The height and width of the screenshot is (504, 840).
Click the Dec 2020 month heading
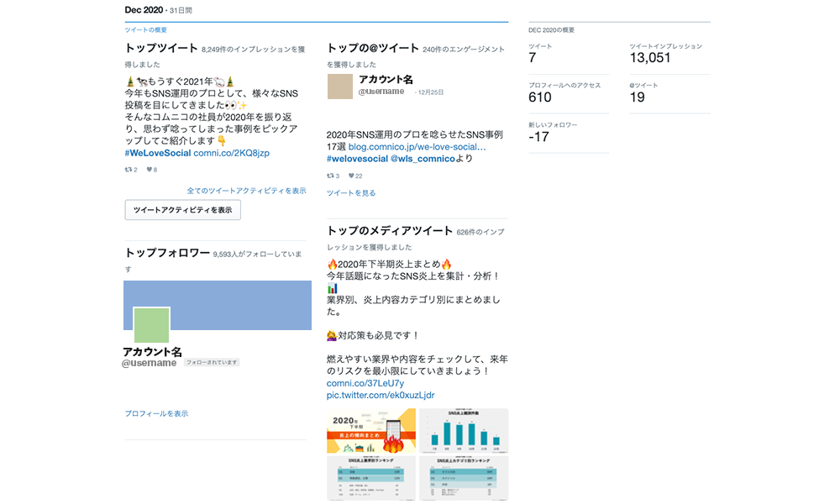coord(144,9)
